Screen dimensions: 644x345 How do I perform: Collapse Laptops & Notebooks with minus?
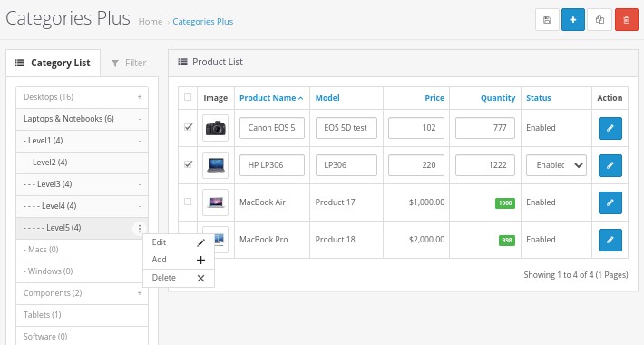(140, 119)
